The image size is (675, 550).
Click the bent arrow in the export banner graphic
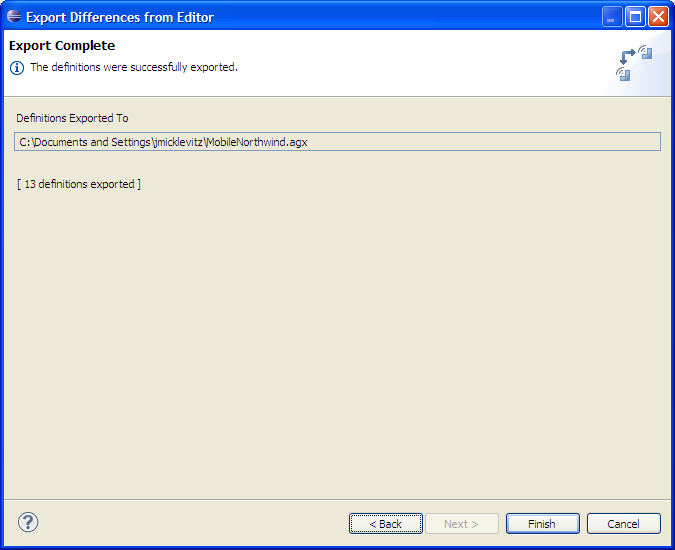click(x=627, y=57)
